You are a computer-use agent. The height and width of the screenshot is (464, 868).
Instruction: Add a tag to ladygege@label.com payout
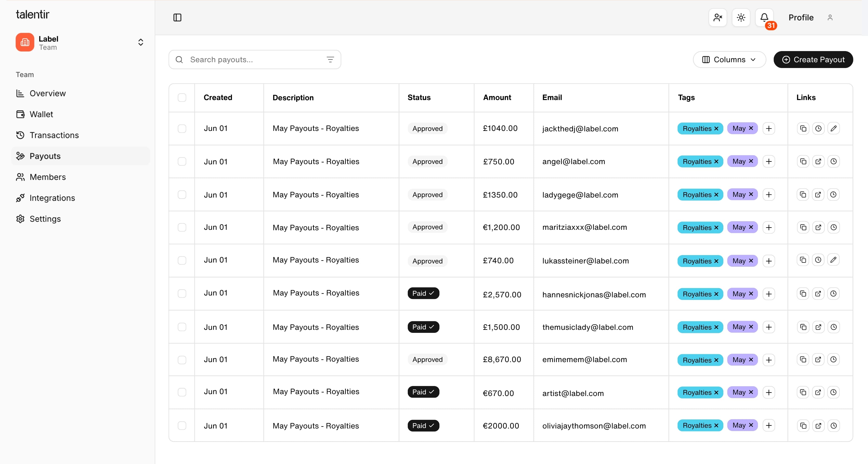click(769, 194)
